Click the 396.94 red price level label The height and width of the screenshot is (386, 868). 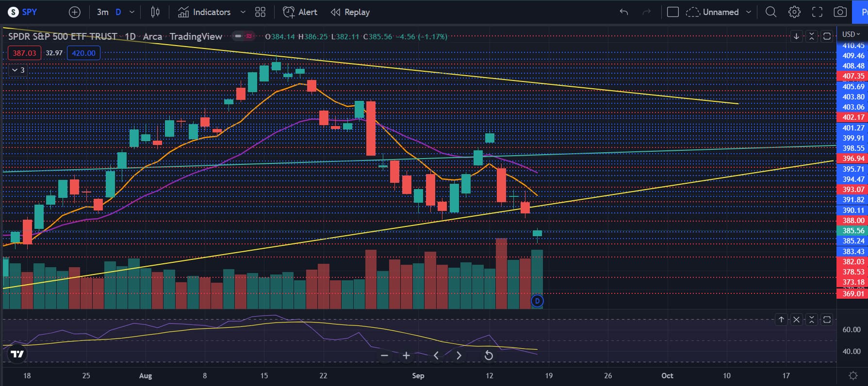(x=852, y=159)
